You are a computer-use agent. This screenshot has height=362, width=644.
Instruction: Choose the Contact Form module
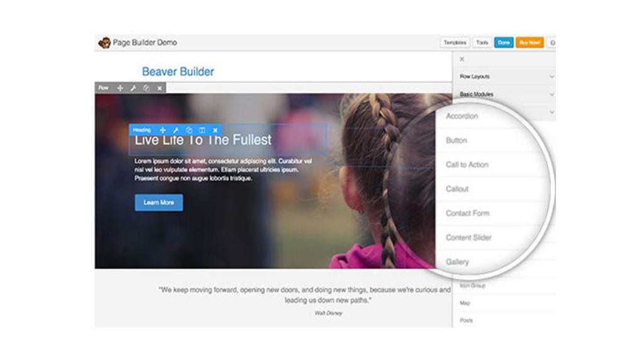[467, 213]
